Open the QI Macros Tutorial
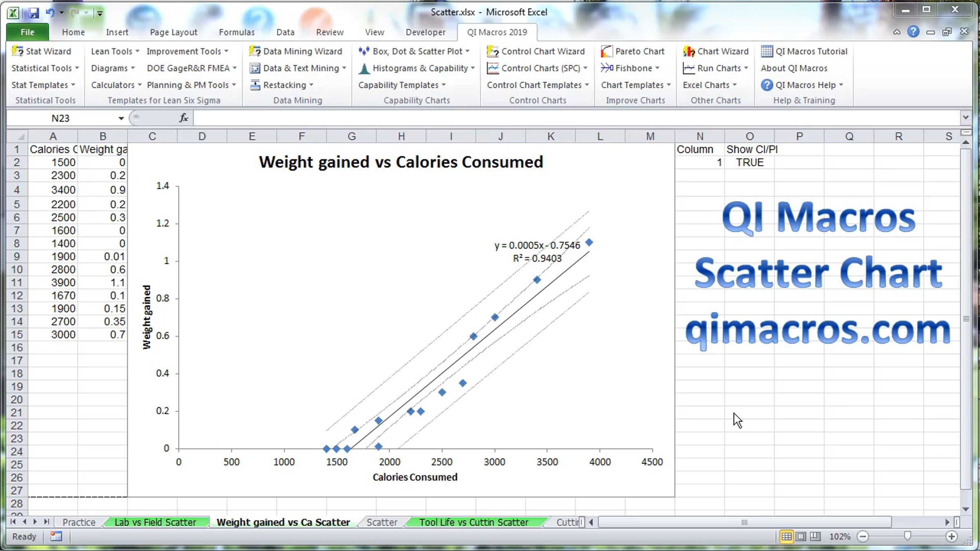Viewport: 980px width, 551px height. [804, 51]
